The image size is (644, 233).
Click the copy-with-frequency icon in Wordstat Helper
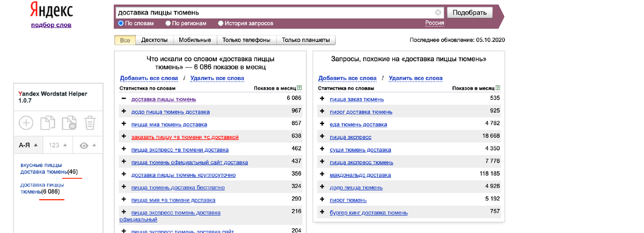[69, 123]
